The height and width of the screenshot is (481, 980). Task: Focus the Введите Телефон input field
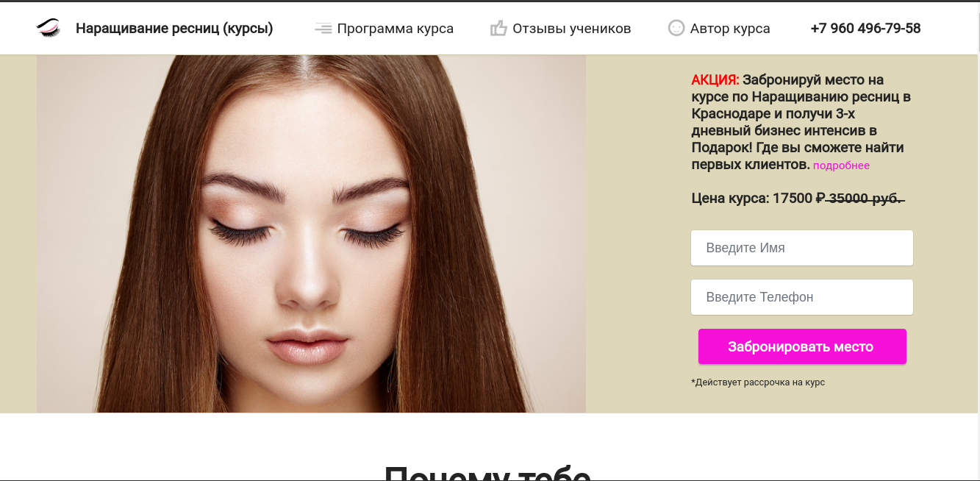click(x=801, y=297)
